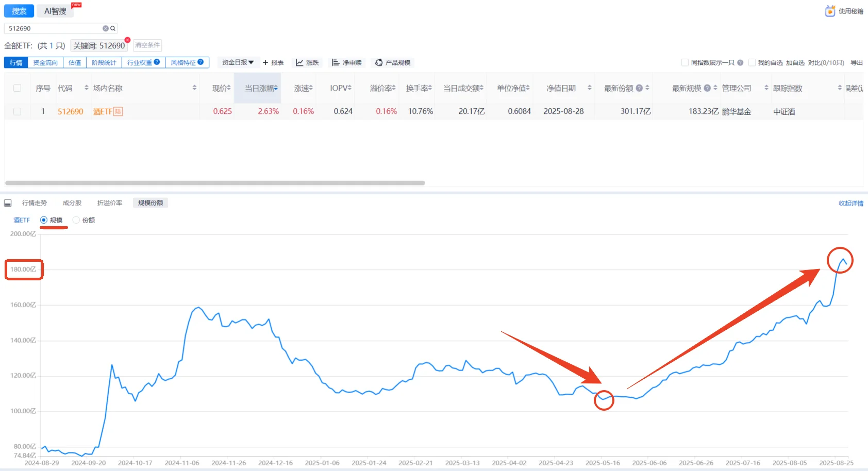The width and height of the screenshot is (868, 471).
Task: Check the row checkbox for 512690
Action: (18, 111)
